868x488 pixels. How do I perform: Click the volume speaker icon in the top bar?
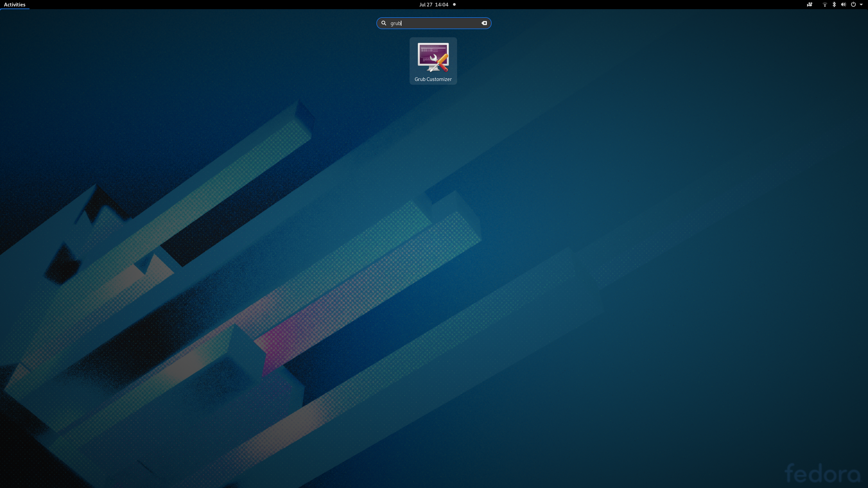tap(843, 4)
